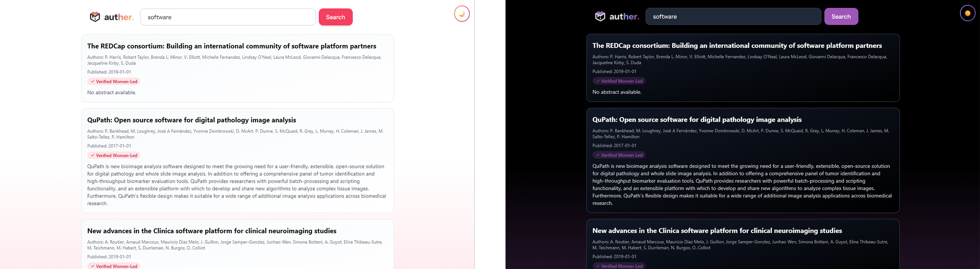Click auther wordmark text in dark theme
The image size is (980, 269).
624,16
